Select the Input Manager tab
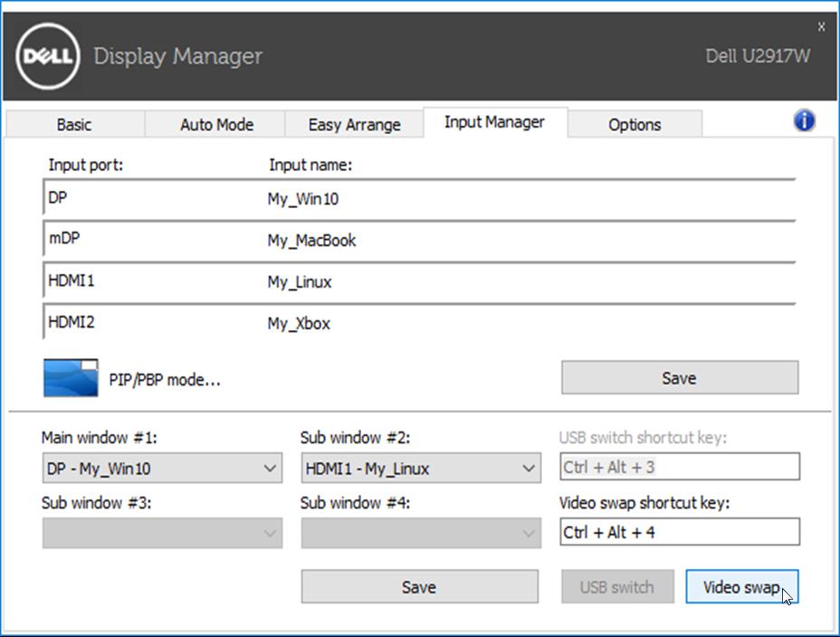 (494, 122)
